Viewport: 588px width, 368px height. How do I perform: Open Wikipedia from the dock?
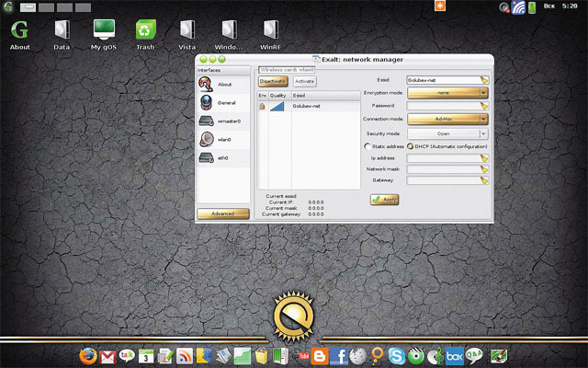point(358,356)
